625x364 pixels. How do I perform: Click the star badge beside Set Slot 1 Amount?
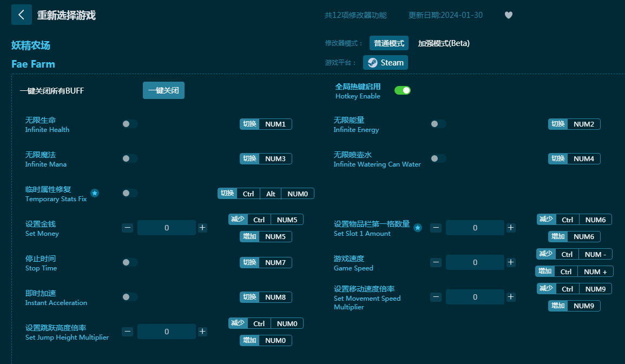(417, 228)
